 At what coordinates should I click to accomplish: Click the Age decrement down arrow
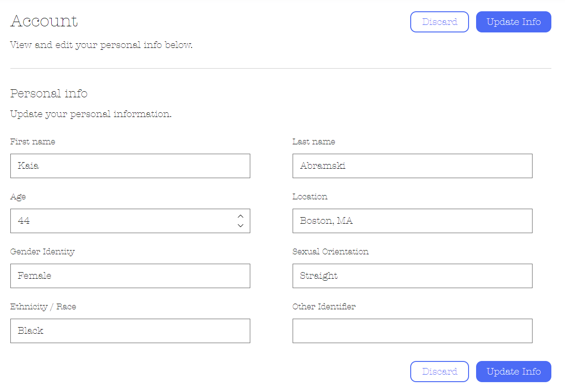coord(240,226)
